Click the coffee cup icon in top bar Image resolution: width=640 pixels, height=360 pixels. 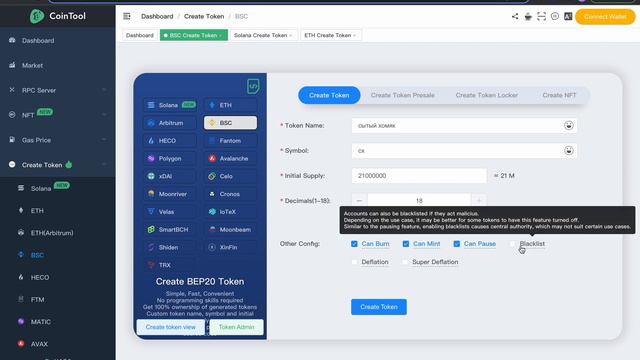pos(528,16)
